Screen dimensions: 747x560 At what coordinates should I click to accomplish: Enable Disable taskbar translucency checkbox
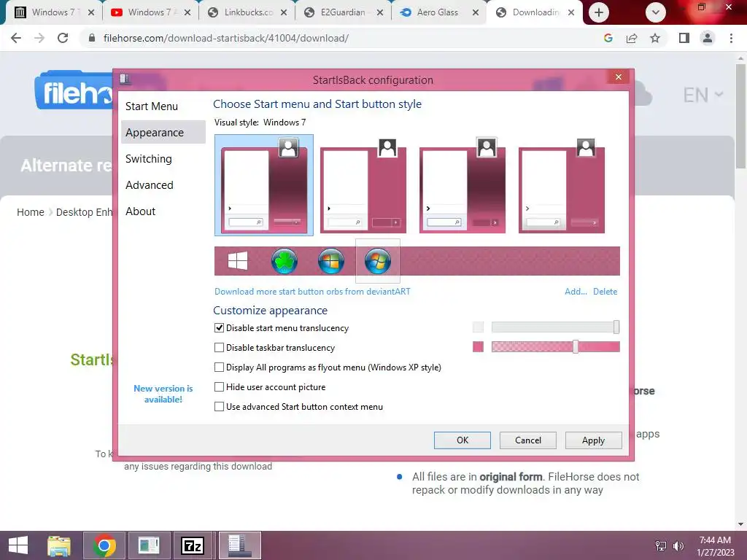[x=219, y=348]
